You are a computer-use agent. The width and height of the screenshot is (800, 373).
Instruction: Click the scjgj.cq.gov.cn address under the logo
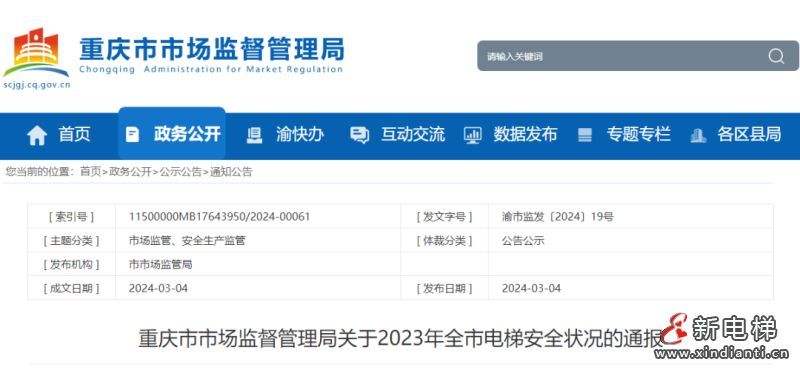[37, 85]
